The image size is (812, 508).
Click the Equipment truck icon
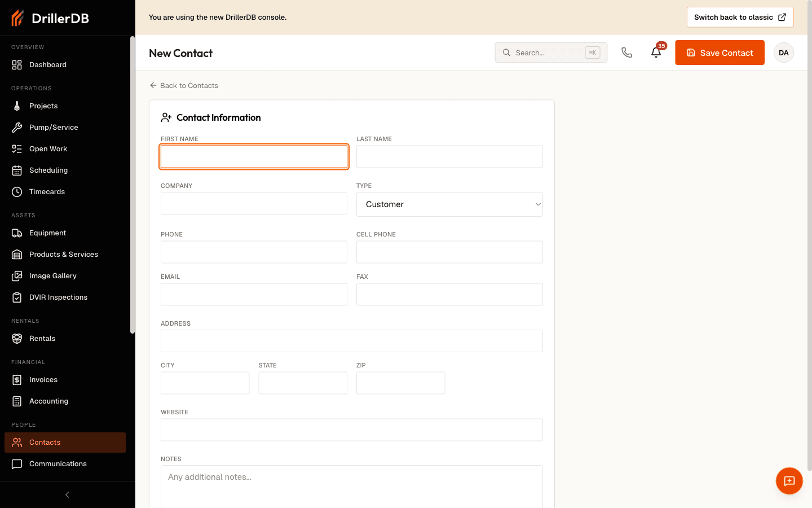pyautogui.click(x=17, y=233)
